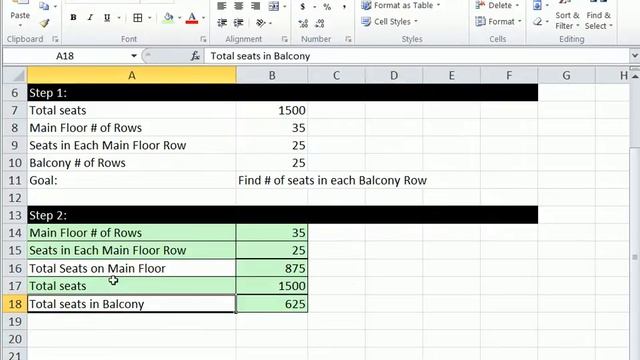Open Clipboard group dialog launcher
The width and height of the screenshot is (640, 360).
[55, 39]
